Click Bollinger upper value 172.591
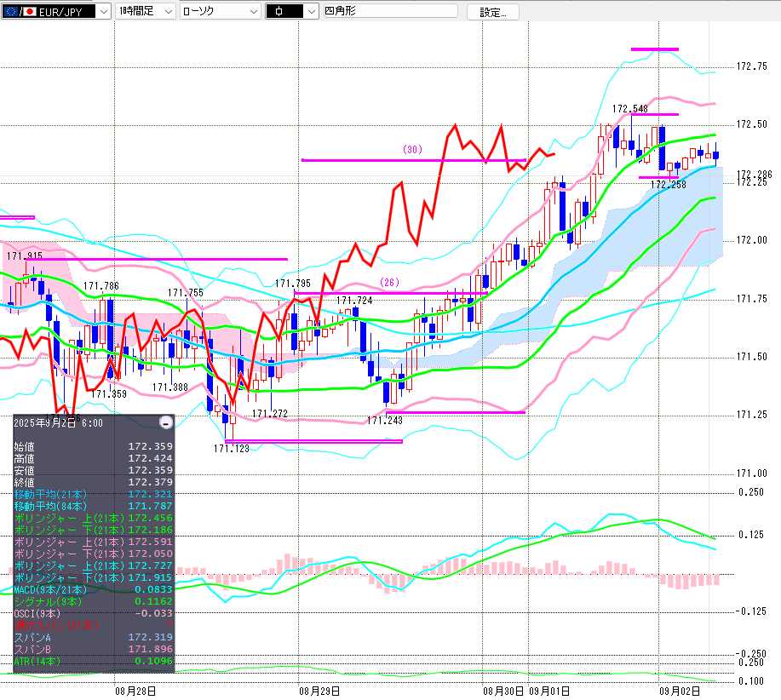The height and width of the screenshot is (700, 781). pos(151,542)
